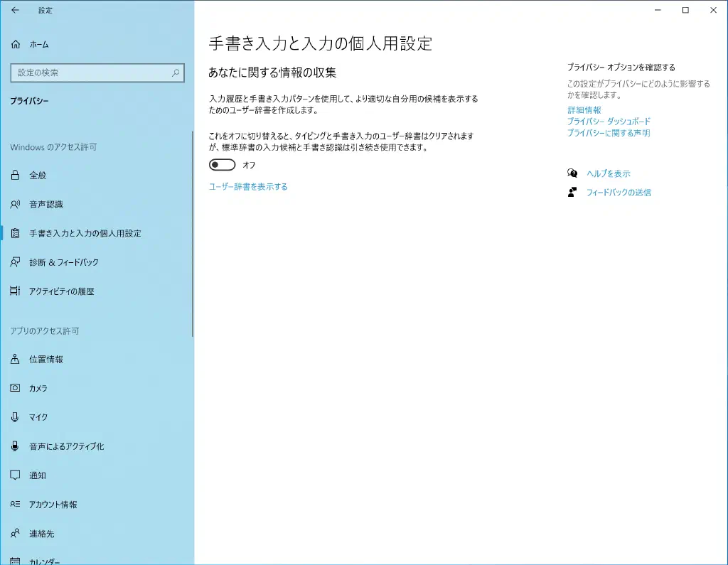Viewport: 728px width, 565px height.
Task: Click the 音声認識 speech icon
Action: pos(15,204)
